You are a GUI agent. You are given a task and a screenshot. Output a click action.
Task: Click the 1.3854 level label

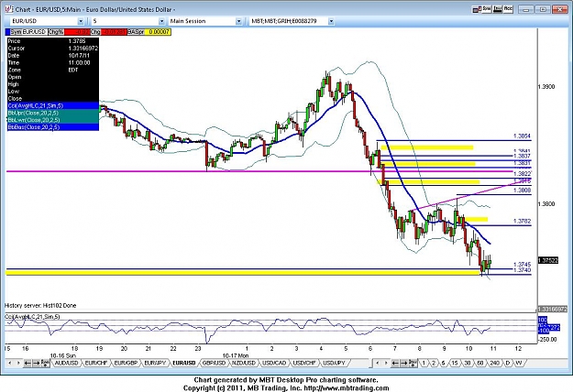coord(522,136)
